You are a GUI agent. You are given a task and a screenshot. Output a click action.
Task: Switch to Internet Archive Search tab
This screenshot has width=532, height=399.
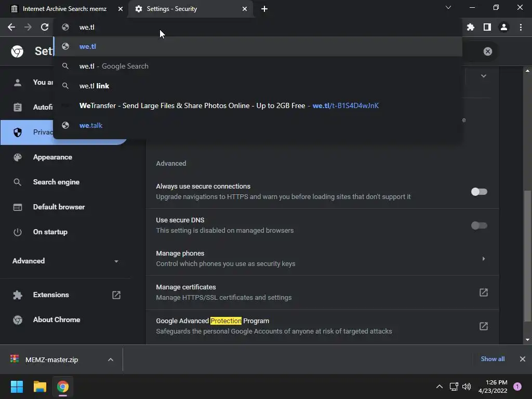(64, 9)
